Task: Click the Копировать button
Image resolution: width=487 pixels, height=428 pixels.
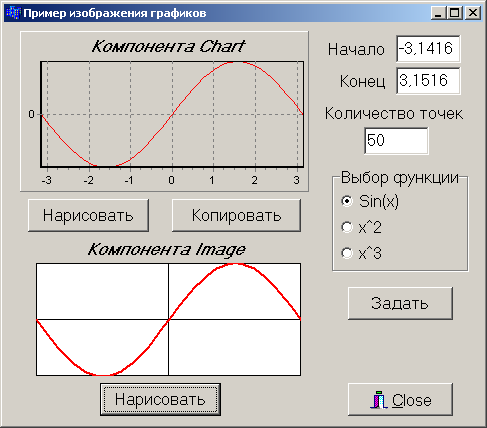Action: click(x=236, y=215)
